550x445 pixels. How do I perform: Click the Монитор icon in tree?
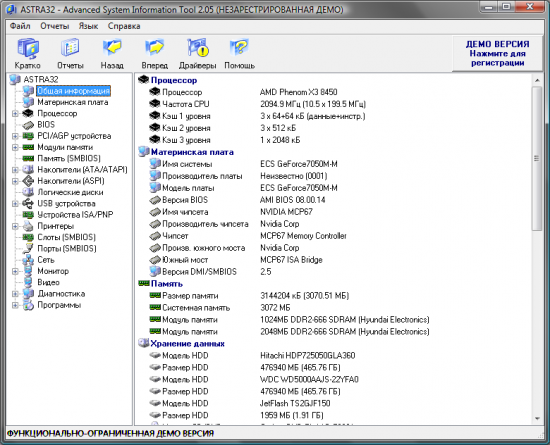(x=28, y=271)
